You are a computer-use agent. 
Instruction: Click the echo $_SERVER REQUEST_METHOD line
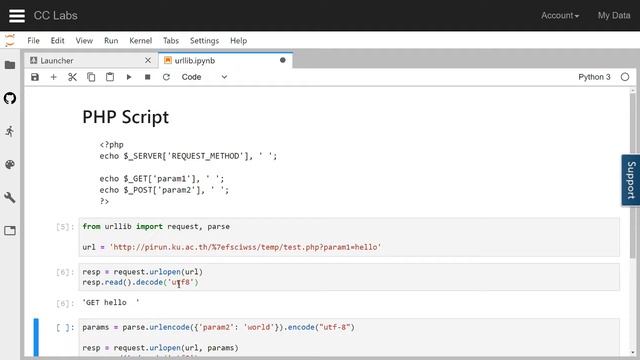(x=188, y=156)
